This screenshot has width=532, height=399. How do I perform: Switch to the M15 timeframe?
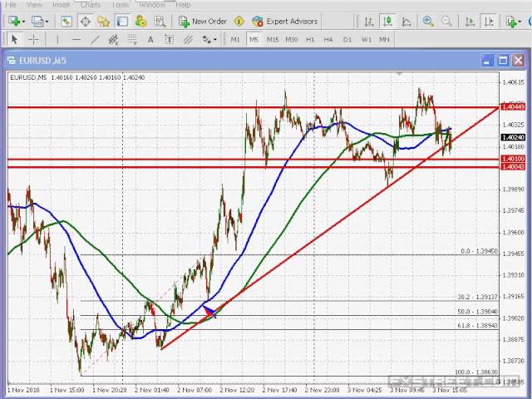(x=273, y=40)
